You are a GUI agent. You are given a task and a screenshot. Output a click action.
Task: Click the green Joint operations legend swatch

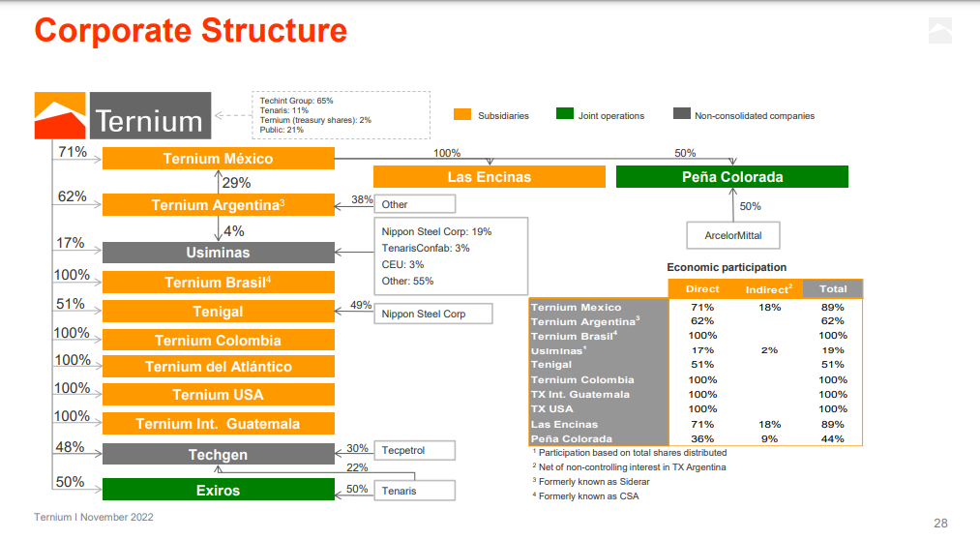coord(565,115)
